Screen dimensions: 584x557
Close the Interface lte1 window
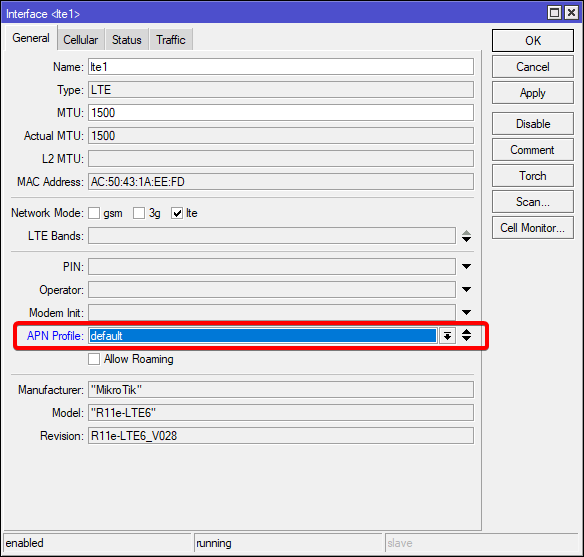[571, 13]
